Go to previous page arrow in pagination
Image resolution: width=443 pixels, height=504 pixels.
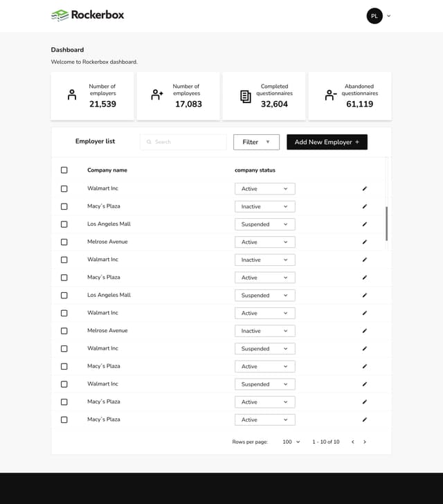coord(353,442)
